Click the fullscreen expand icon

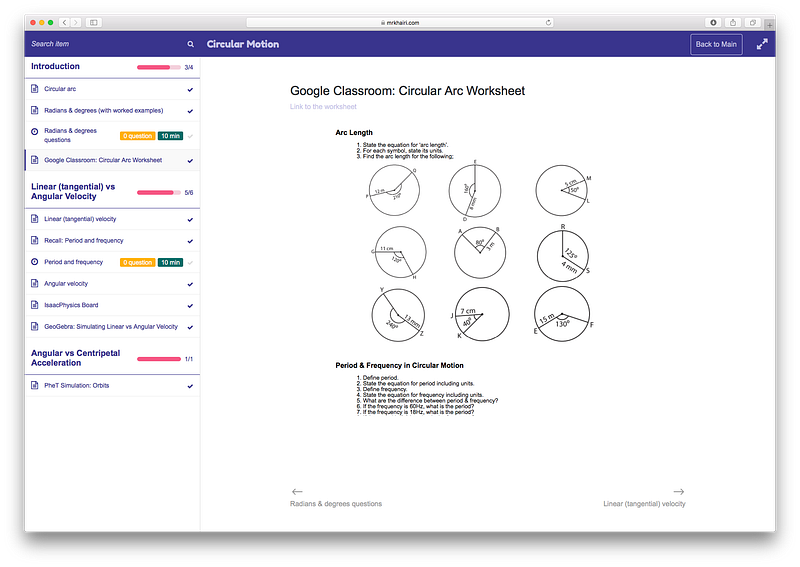pos(762,44)
